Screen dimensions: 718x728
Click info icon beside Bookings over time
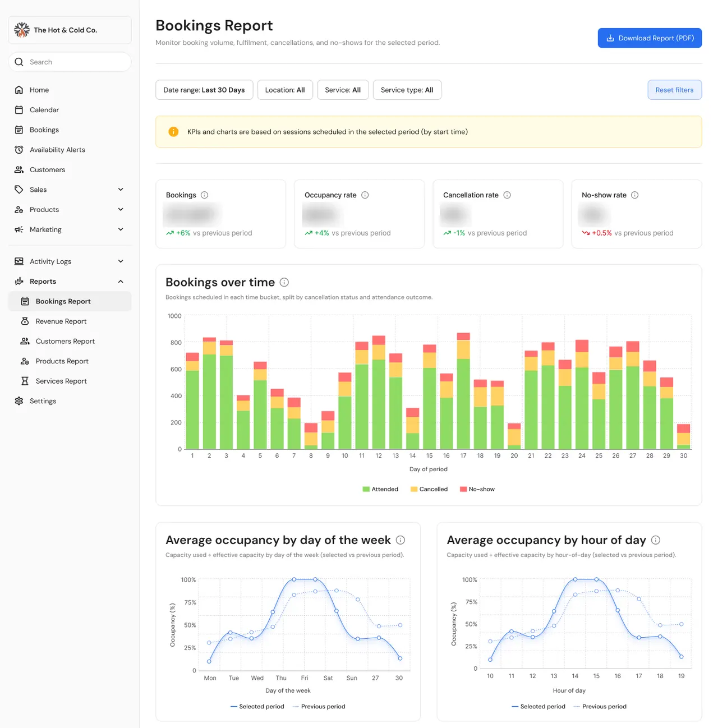point(284,282)
